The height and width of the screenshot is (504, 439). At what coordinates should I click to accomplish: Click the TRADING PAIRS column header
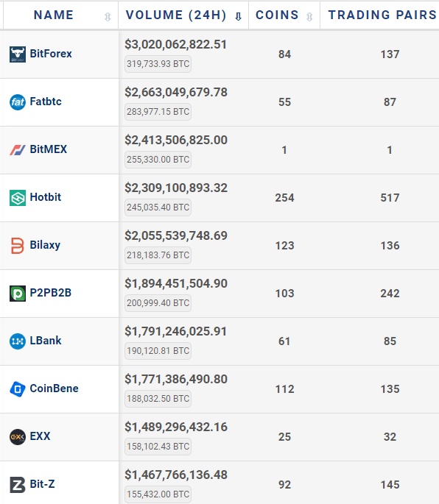click(382, 15)
